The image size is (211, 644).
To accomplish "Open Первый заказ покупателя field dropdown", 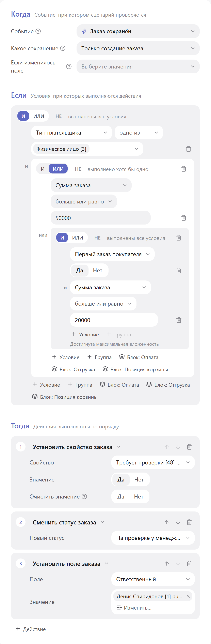I will [112, 254].
